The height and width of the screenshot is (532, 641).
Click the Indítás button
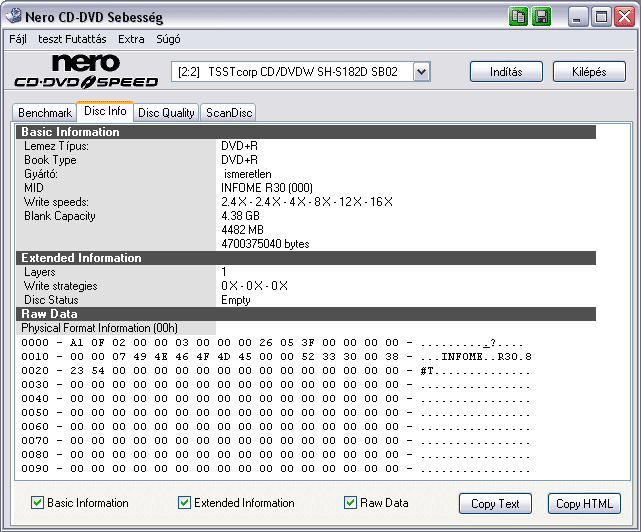point(506,72)
